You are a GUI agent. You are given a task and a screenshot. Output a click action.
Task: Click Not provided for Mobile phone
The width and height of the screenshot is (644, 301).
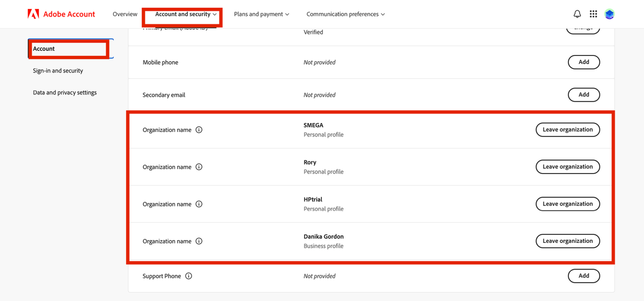click(x=320, y=62)
